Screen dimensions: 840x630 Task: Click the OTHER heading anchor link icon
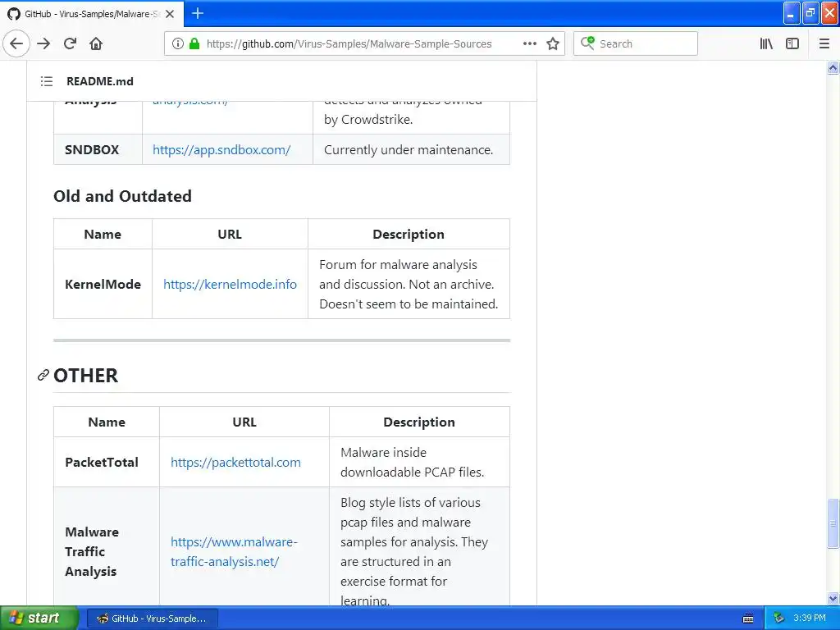coord(43,376)
